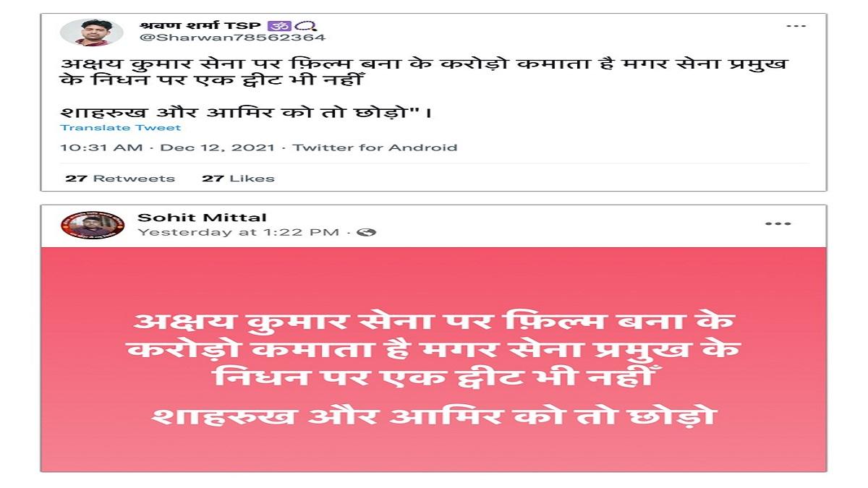Click the tweet text starting with अक्षय कुमार
868x488 pixels.
(423, 72)
